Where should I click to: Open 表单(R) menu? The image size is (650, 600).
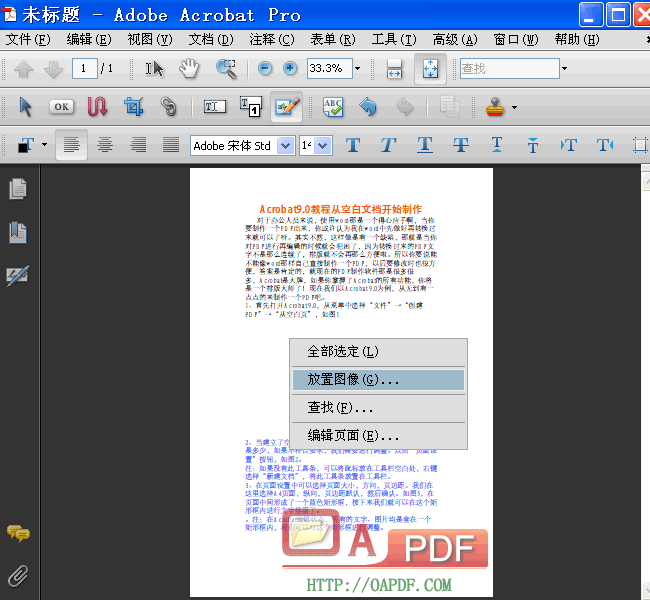pyautogui.click(x=333, y=40)
